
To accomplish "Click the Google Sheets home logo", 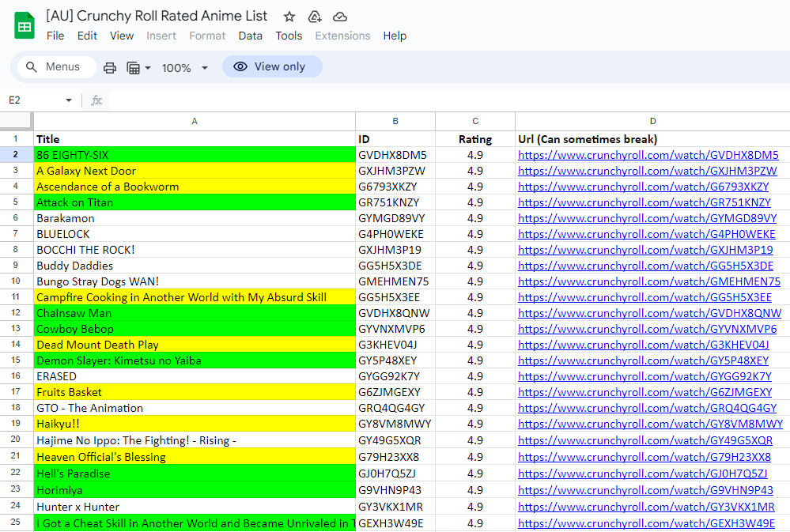I will (x=25, y=25).
